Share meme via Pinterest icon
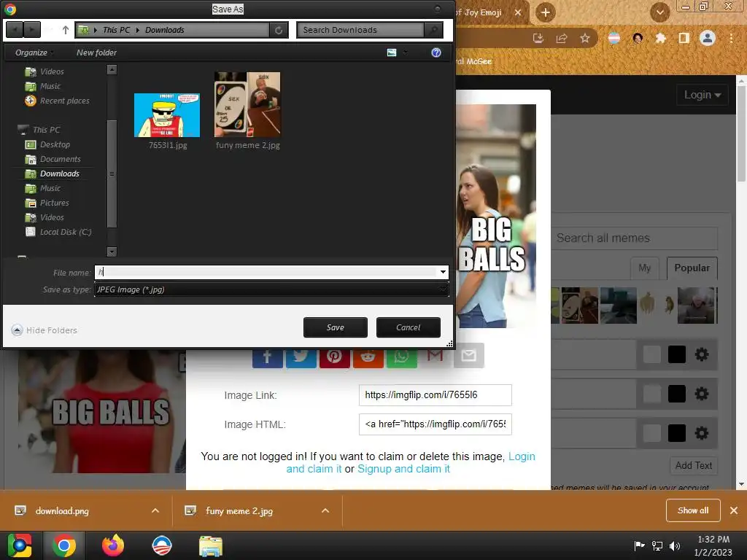This screenshot has height=560, width=747. (334, 356)
